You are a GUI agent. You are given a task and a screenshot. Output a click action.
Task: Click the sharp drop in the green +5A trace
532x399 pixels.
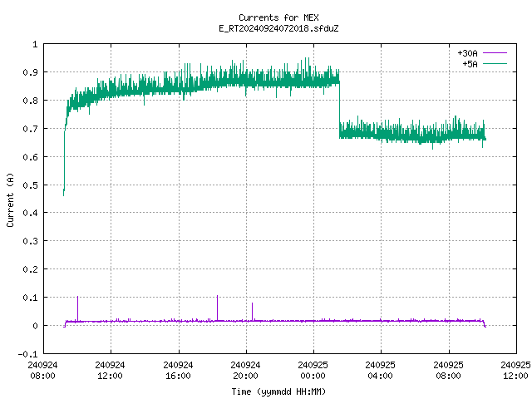coord(340,109)
